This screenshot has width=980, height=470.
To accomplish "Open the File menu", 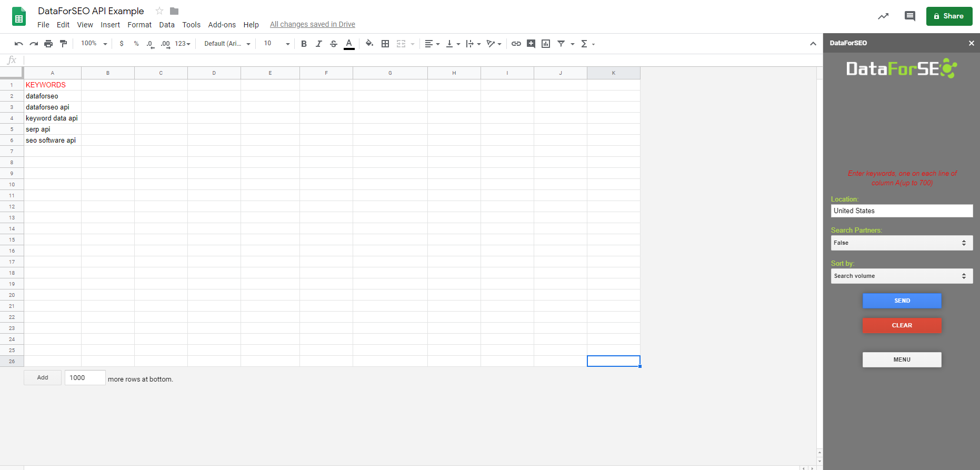I will [43, 25].
